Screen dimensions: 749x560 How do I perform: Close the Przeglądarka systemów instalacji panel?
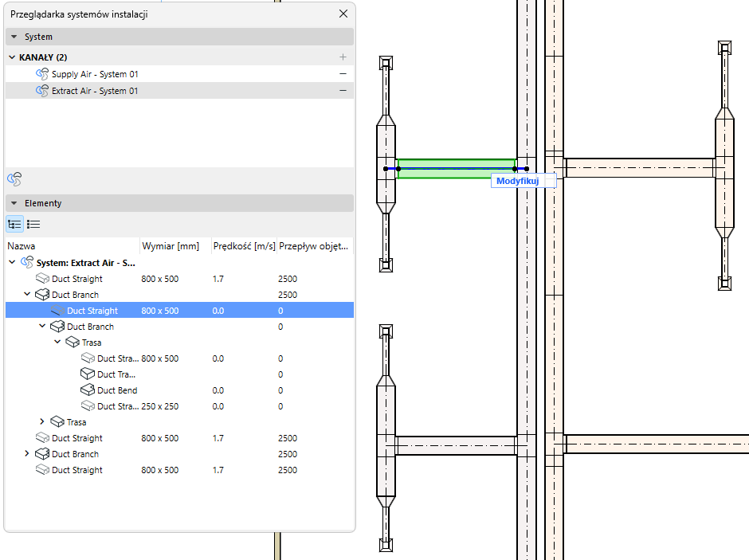point(343,14)
